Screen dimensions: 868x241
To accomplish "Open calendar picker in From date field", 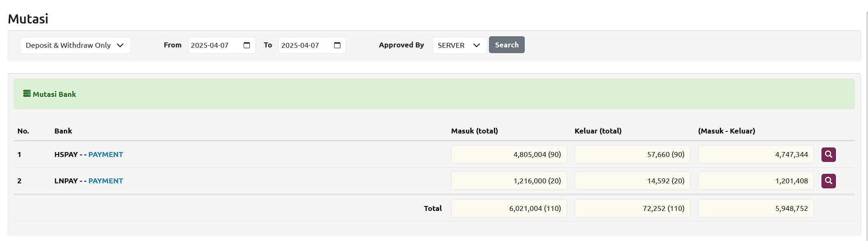I will pyautogui.click(x=247, y=45).
